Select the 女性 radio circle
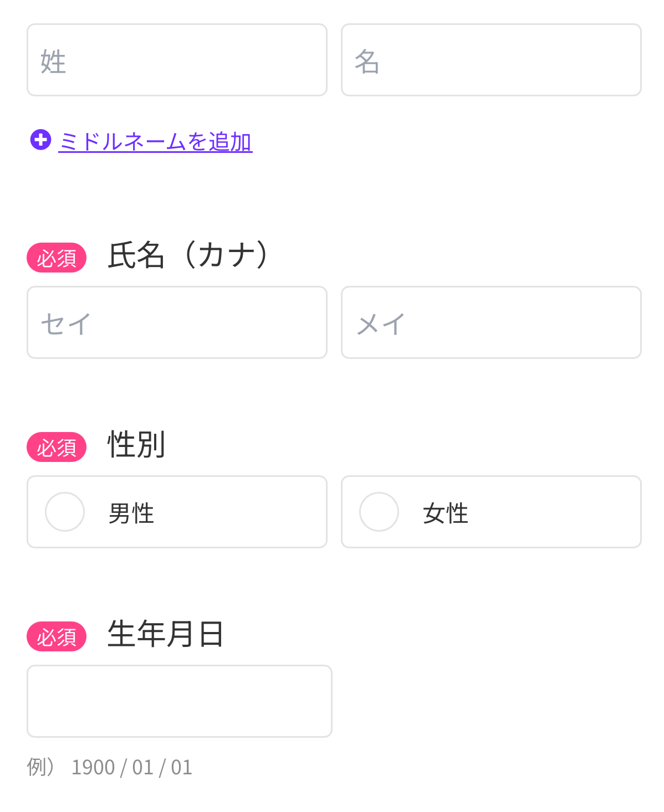The height and width of the screenshot is (812, 664). [379, 512]
